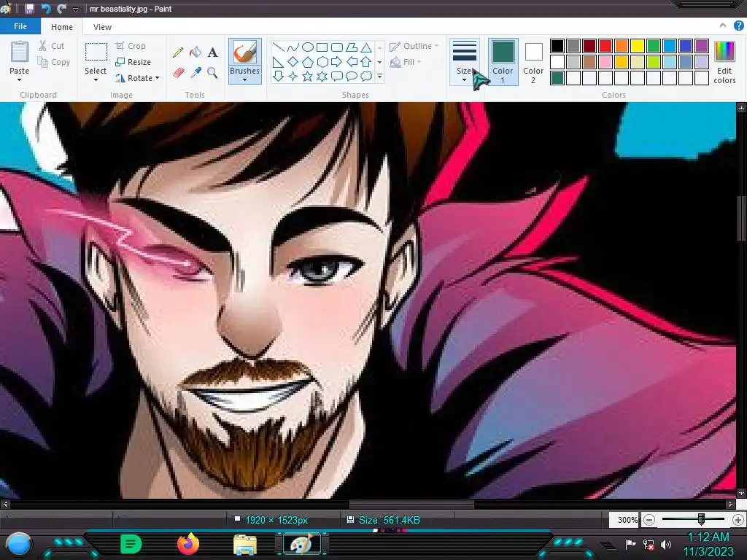The image size is (747, 560).
Task: Choose the Line shape
Action: (278, 47)
